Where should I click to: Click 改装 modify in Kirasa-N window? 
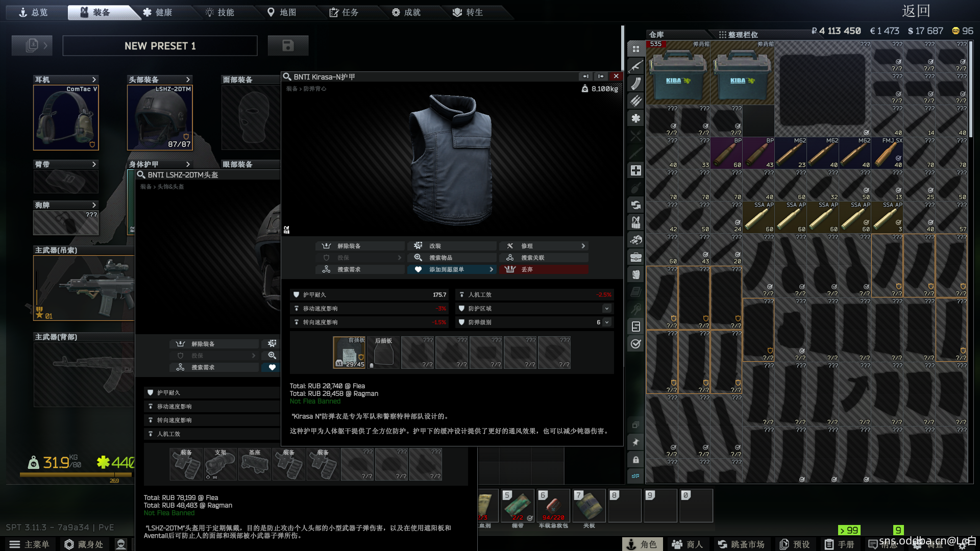452,246
